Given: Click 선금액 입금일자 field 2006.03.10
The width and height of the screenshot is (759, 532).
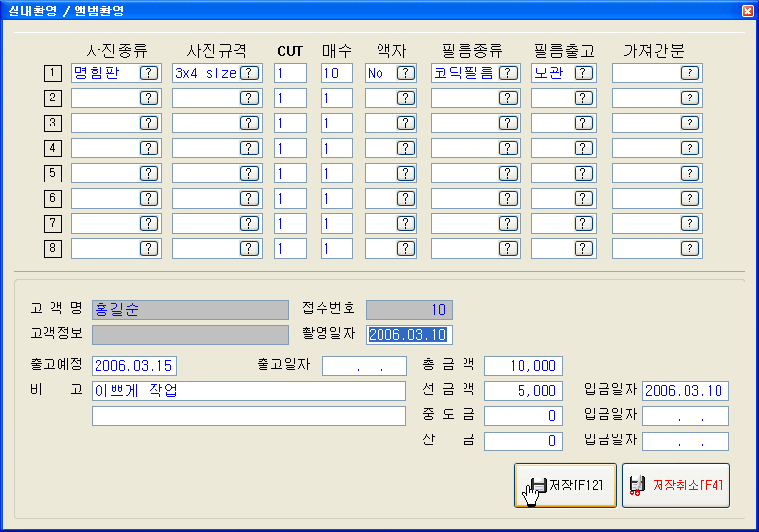Looking at the screenshot, I should pyautogui.click(x=686, y=391).
